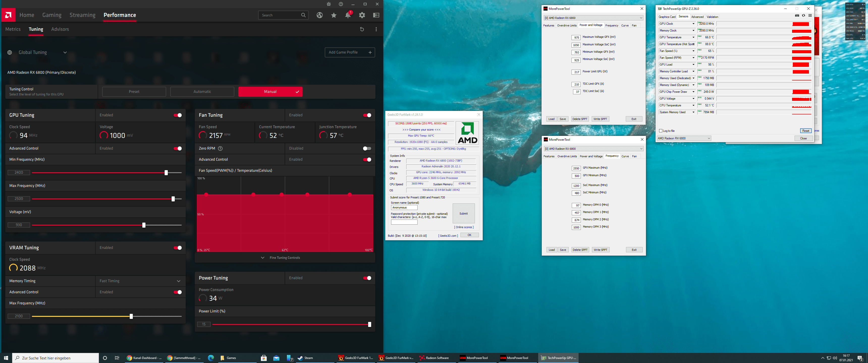Switch to Gaming tab in Radeon Software
Screen dimensions: 868x363
click(x=52, y=15)
